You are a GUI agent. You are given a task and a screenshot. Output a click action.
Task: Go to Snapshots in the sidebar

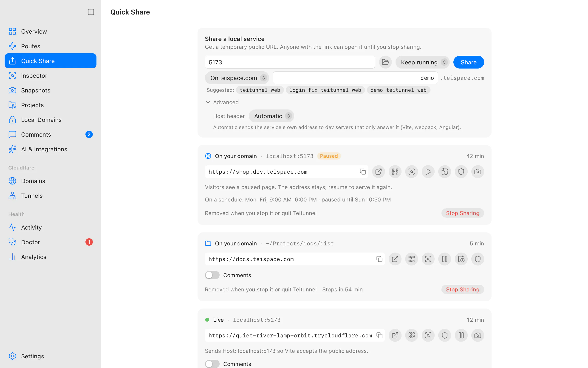(50, 90)
